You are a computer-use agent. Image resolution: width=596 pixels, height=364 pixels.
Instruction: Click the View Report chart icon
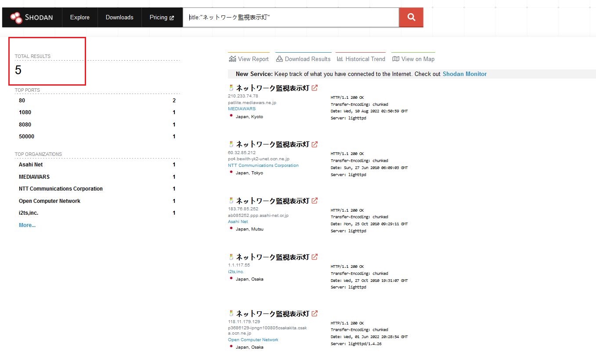(x=232, y=59)
